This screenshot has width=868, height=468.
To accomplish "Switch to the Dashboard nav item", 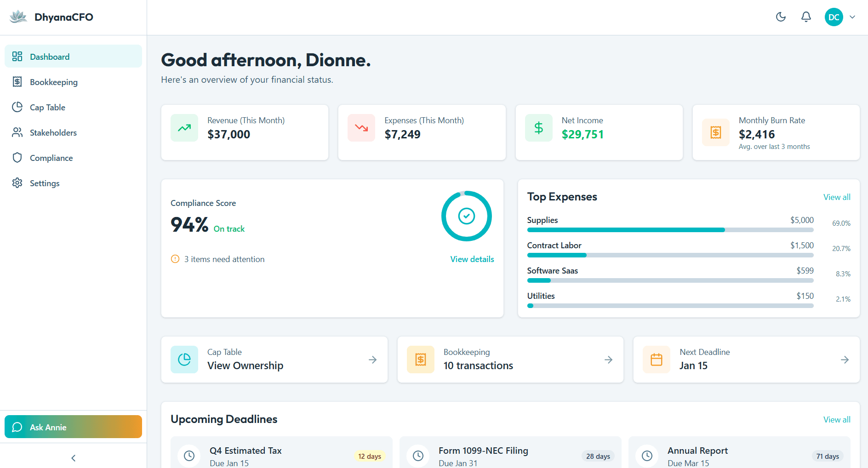I will pyautogui.click(x=50, y=56).
